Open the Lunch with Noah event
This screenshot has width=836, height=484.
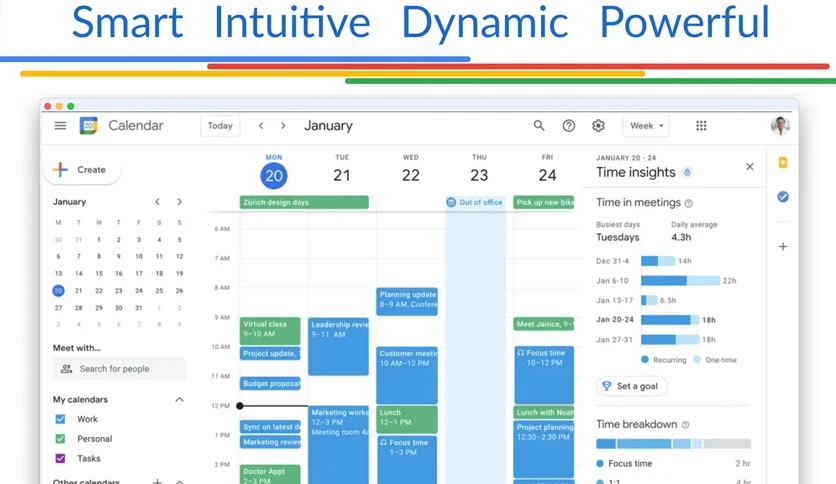544,412
